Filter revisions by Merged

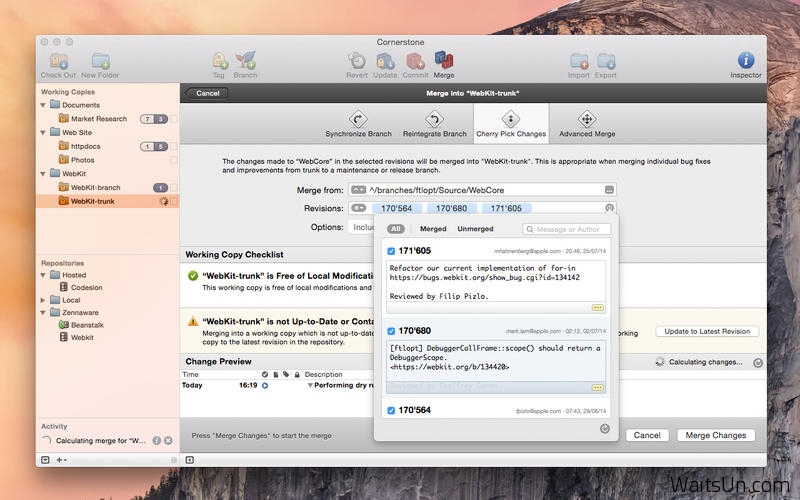pos(433,229)
